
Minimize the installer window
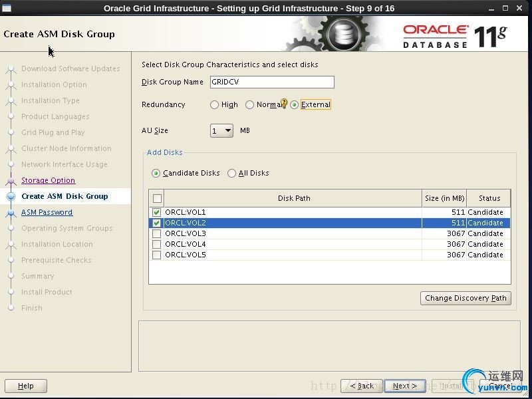[491, 9]
